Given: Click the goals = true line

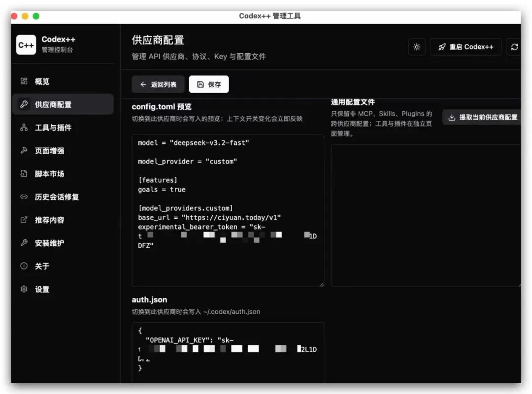Looking at the screenshot, I should coord(162,189).
